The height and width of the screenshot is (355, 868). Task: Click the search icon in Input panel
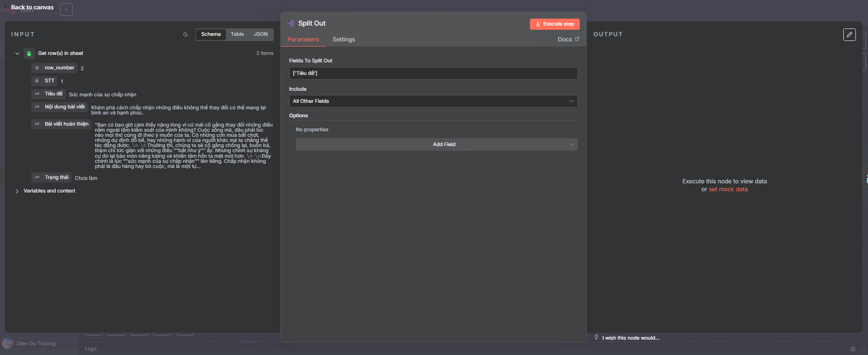click(185, 34)
